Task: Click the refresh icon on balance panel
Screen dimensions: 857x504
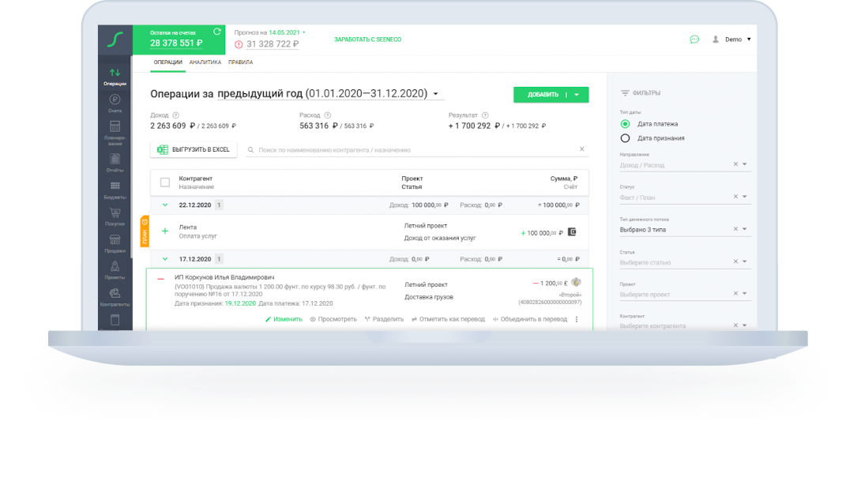Action: point(216,32)
